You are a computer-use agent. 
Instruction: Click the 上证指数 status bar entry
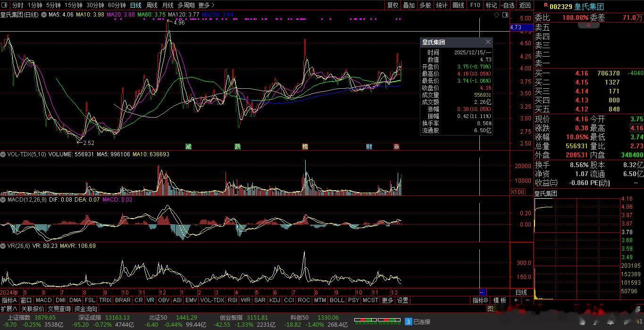click(x=19, y=317)
